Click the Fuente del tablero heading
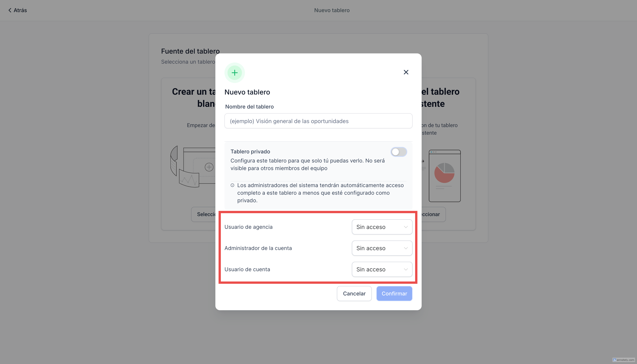 [190, 51]
